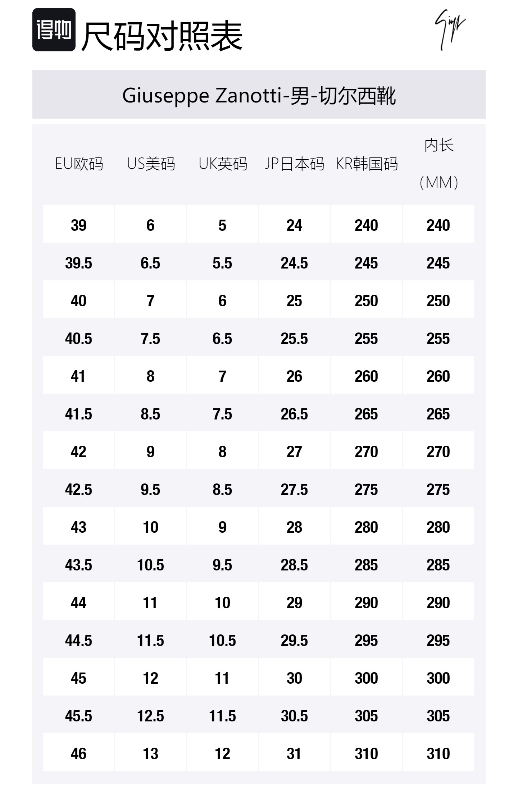Click JP size 24.5 cell
Screen dimensions: 518x812
tap(294, 263)
